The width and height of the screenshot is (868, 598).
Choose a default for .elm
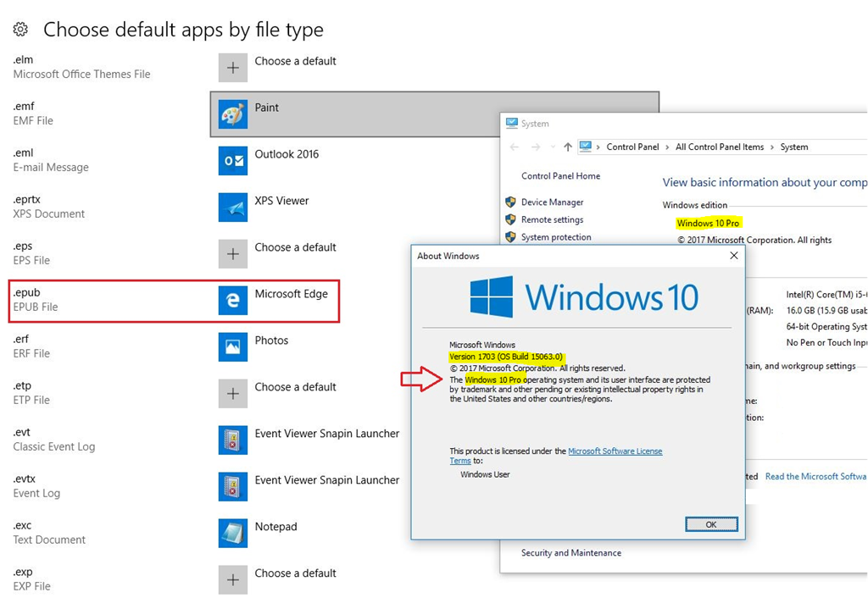click(x=295, y=61)
